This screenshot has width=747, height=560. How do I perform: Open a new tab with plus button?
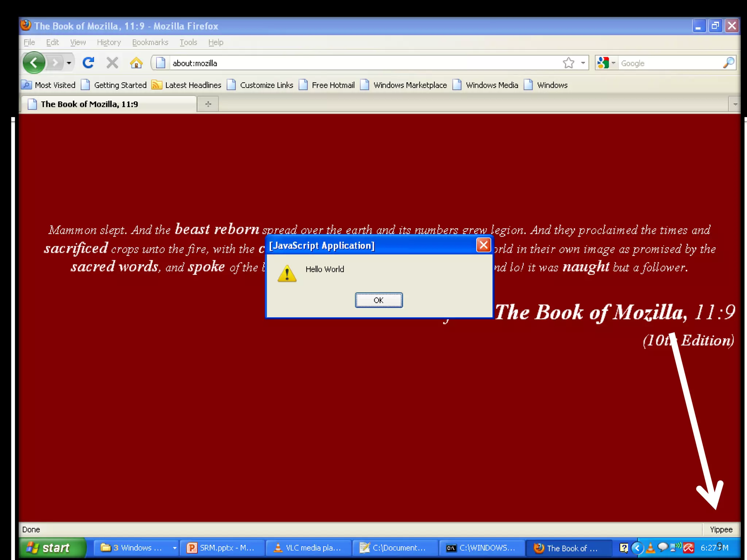tap(208, 104)
